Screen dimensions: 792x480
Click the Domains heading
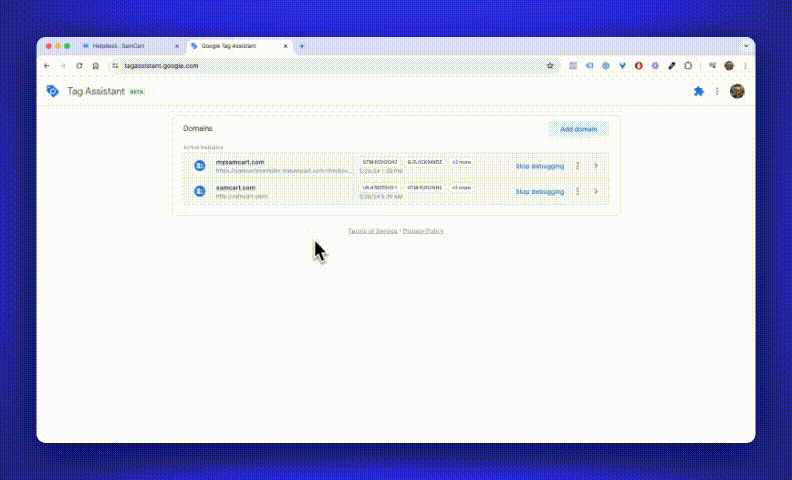(197, 128)
